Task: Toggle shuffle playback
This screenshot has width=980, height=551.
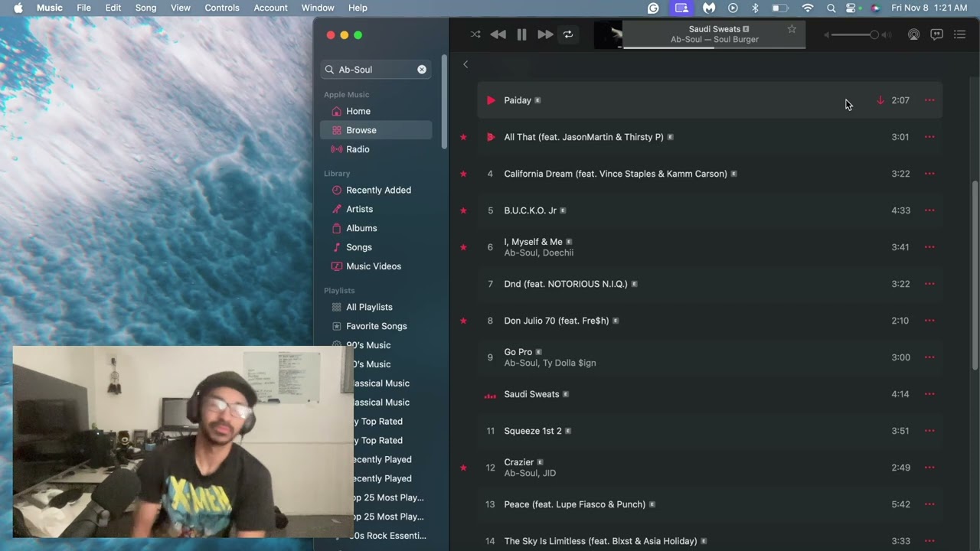Action: tap(475, 34)
